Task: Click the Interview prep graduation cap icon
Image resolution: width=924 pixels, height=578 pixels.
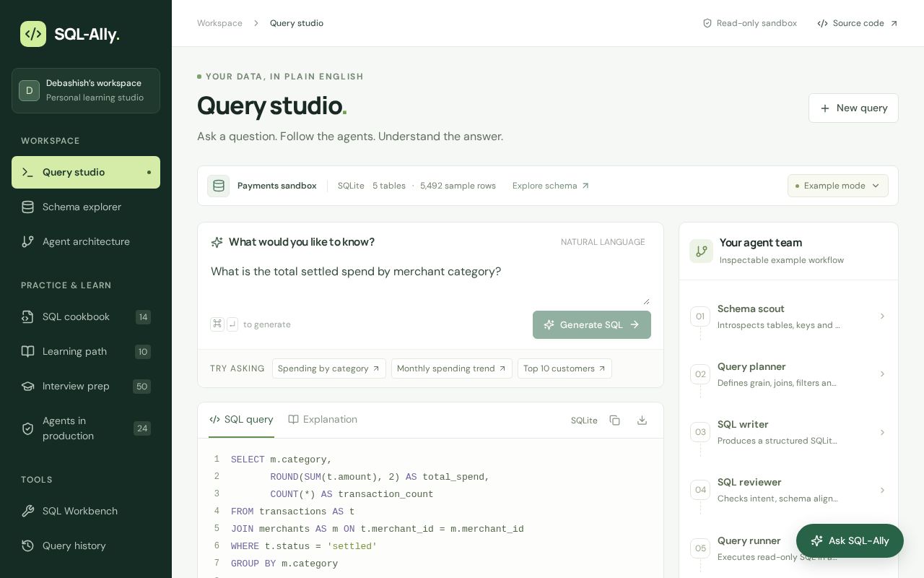Action: [27, 386]
